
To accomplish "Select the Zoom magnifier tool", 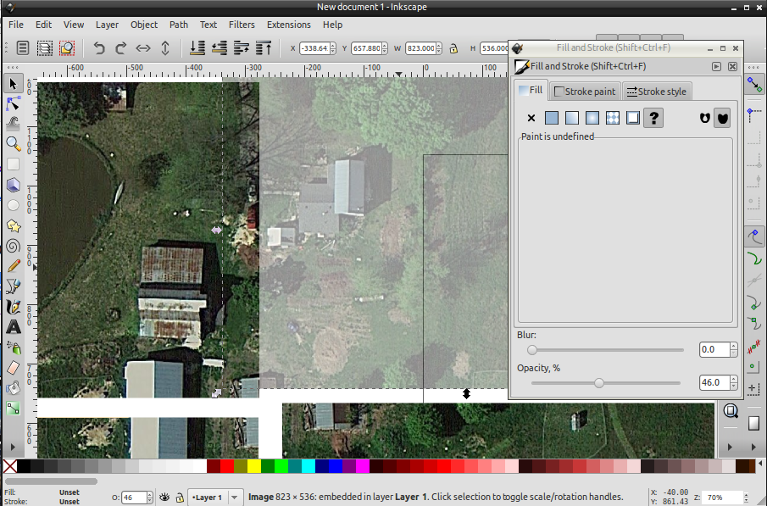I will [13, 143].
